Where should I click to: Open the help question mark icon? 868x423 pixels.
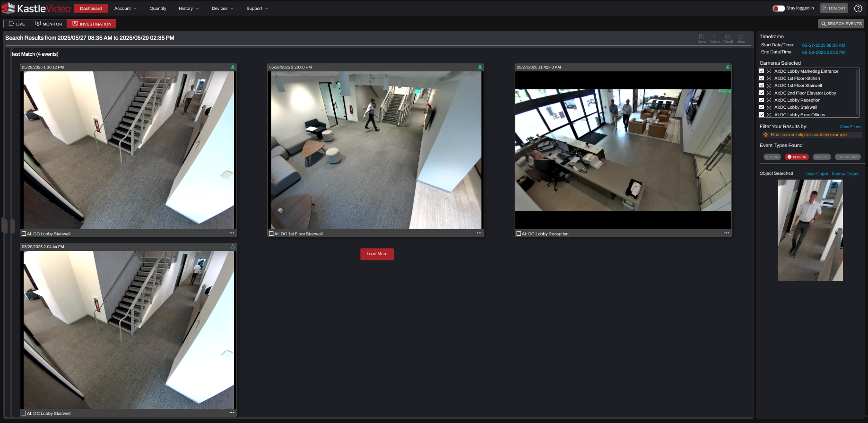tap(858, 8)
